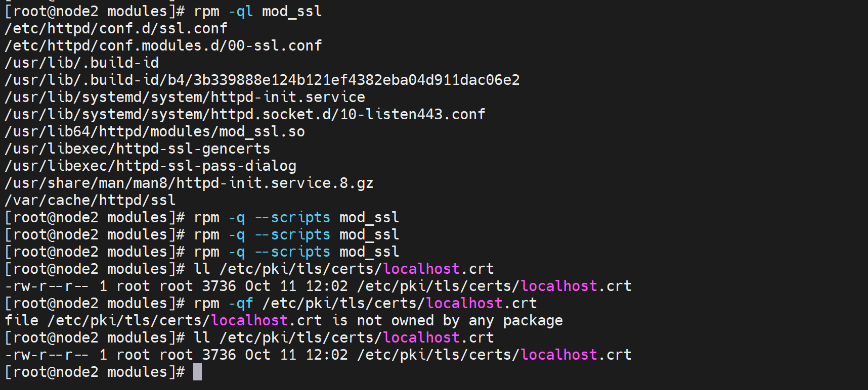Click the httpd-ssl-gencerts path
Image resolution: width=868 pixels, height=390 pixels.
[137, 149]
